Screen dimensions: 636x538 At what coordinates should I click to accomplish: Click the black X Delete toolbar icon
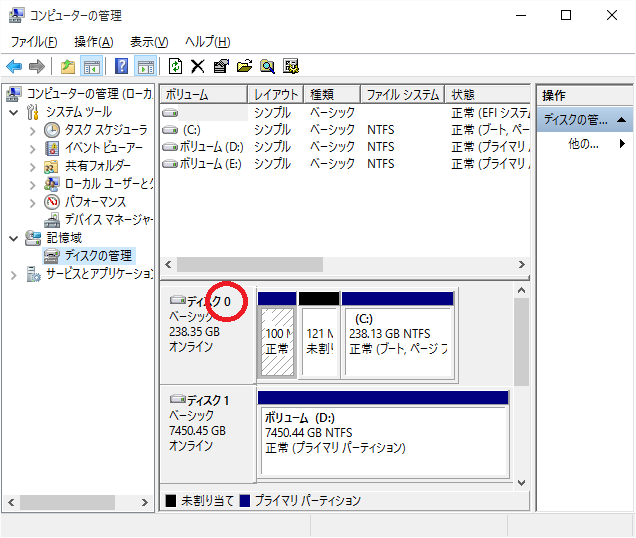(x=198, y=66)
